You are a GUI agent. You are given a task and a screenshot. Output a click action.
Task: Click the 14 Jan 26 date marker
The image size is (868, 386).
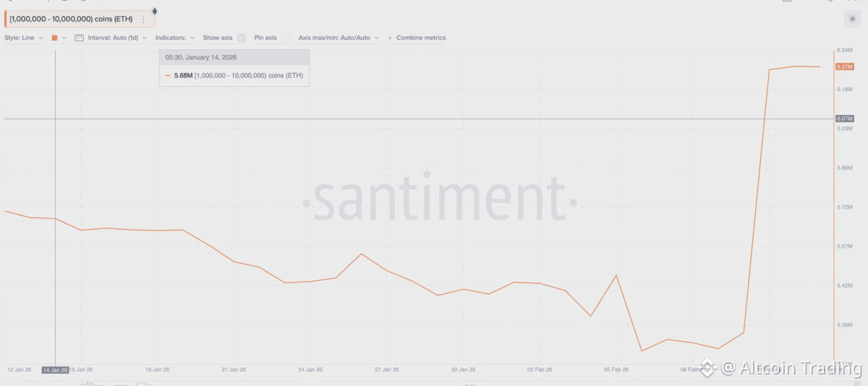(x=55, y=369)
